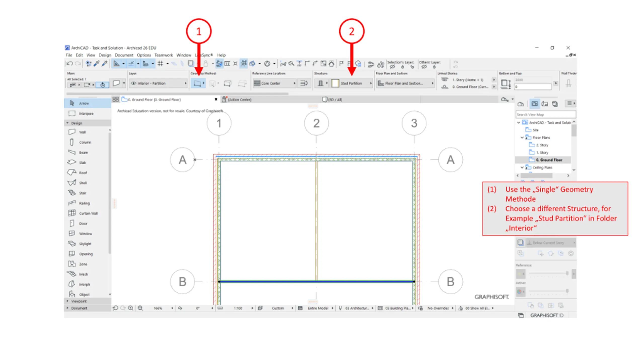
Task: Activate the Stair tool
Action: click(x=83, y=193)
